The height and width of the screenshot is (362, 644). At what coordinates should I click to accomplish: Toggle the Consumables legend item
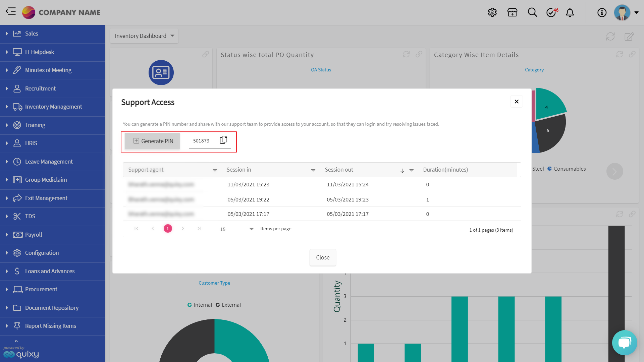(x=567, y=169)
